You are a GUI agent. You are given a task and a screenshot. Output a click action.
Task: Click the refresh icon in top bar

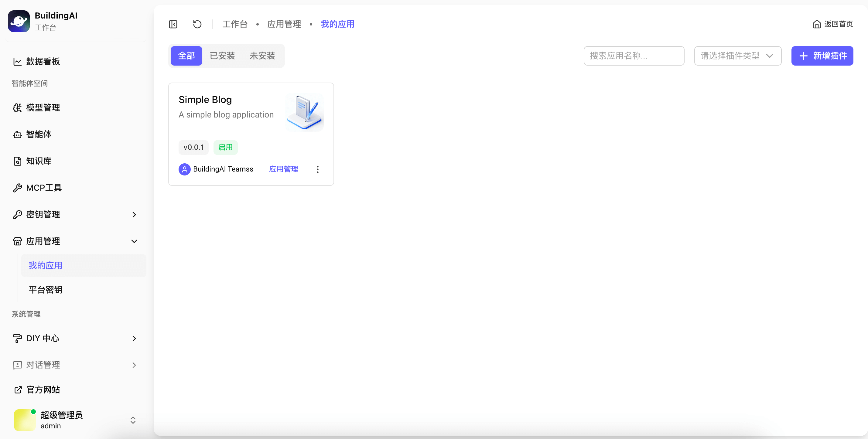click(197, 24)
